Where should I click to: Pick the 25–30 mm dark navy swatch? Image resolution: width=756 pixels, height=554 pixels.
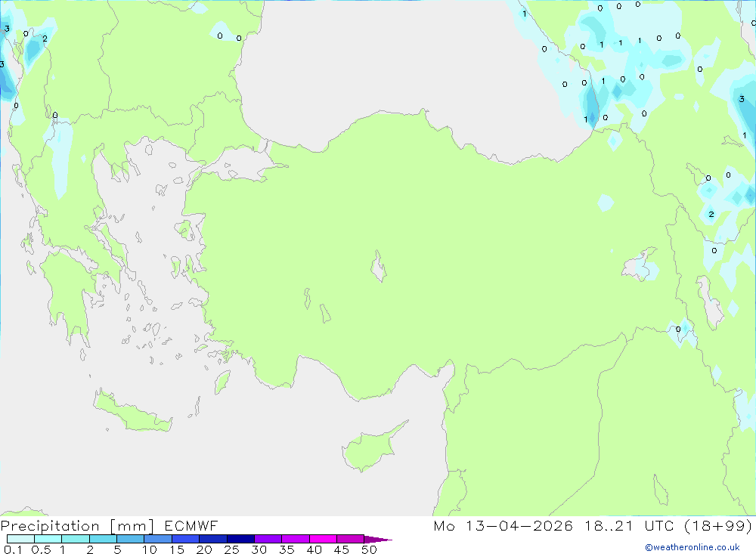(x=240, y=539)
